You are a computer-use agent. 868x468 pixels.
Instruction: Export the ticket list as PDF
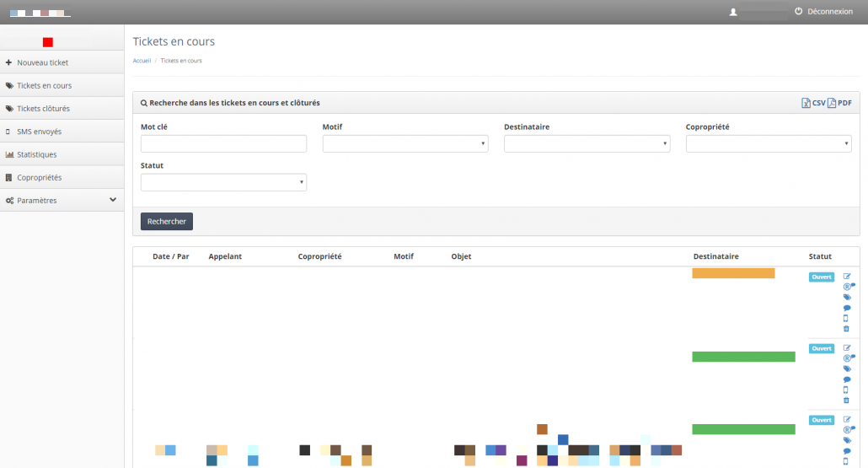pos(839,103)
